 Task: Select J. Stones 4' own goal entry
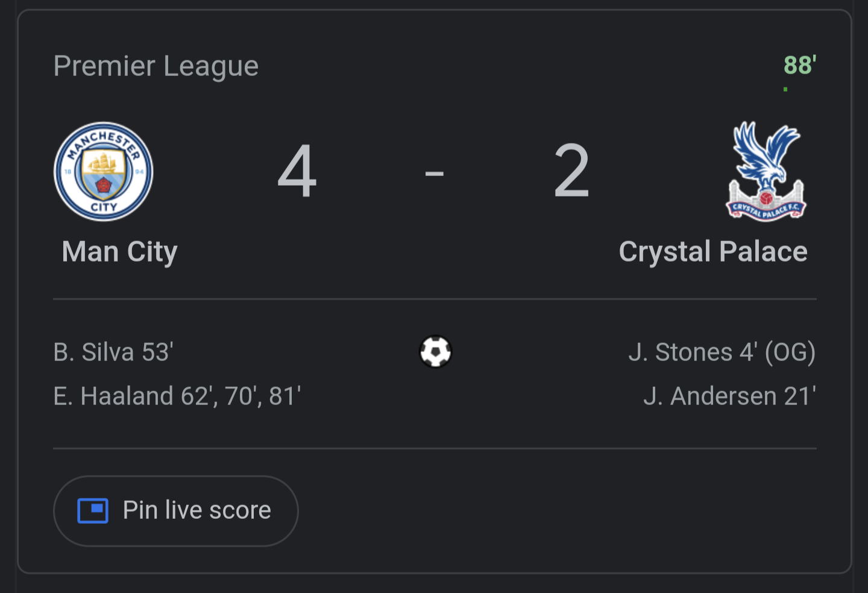[x=722, y=353]
